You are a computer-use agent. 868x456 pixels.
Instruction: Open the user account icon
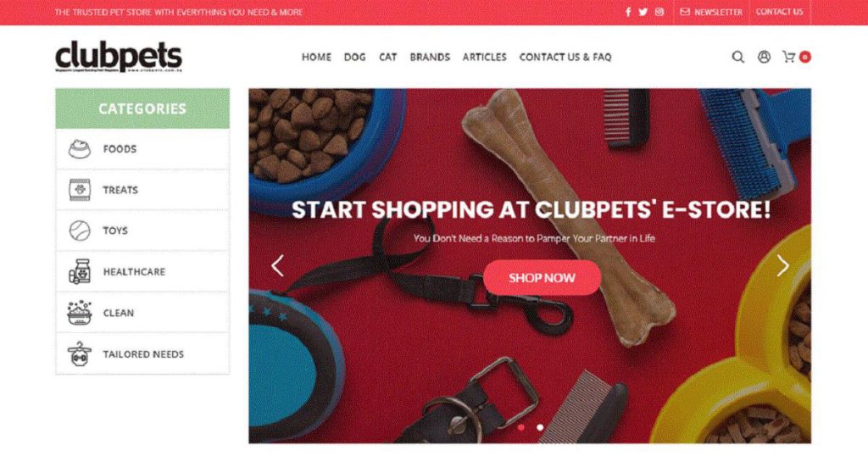tap(764, 57)
